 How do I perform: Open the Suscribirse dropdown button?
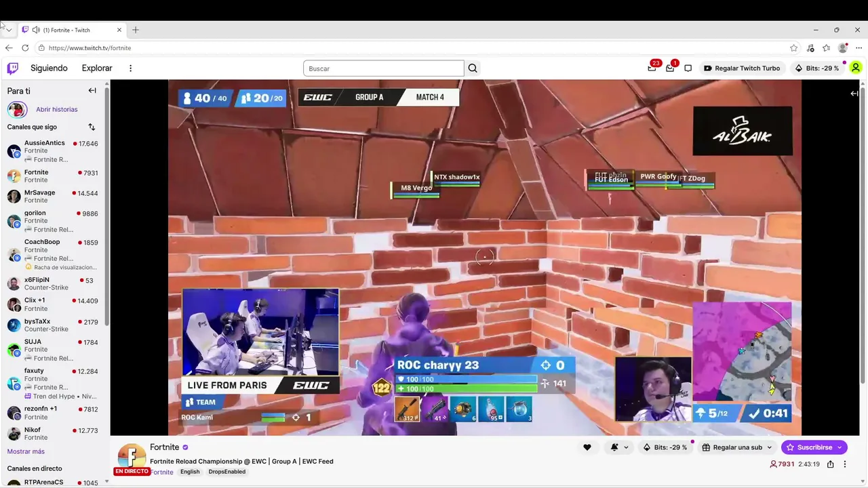coord(814,447)
